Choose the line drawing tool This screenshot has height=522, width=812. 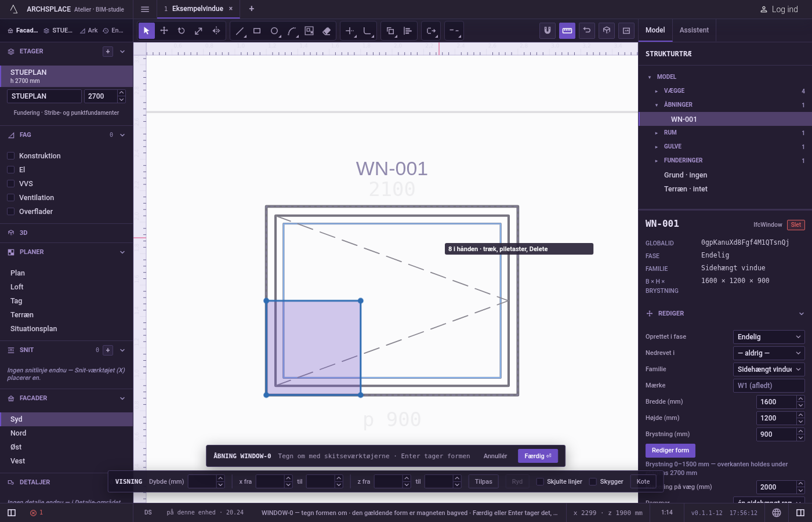[240, 31]
